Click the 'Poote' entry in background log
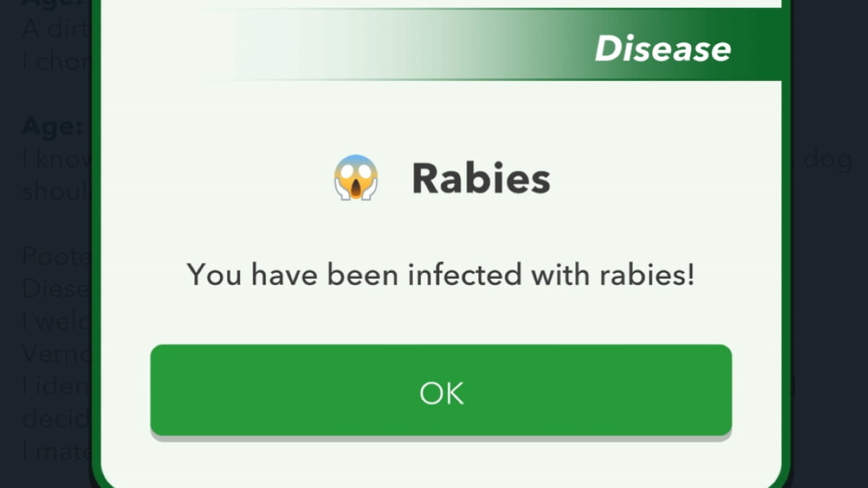Screen dimensions: 868x488 click(x=56, y=256)
